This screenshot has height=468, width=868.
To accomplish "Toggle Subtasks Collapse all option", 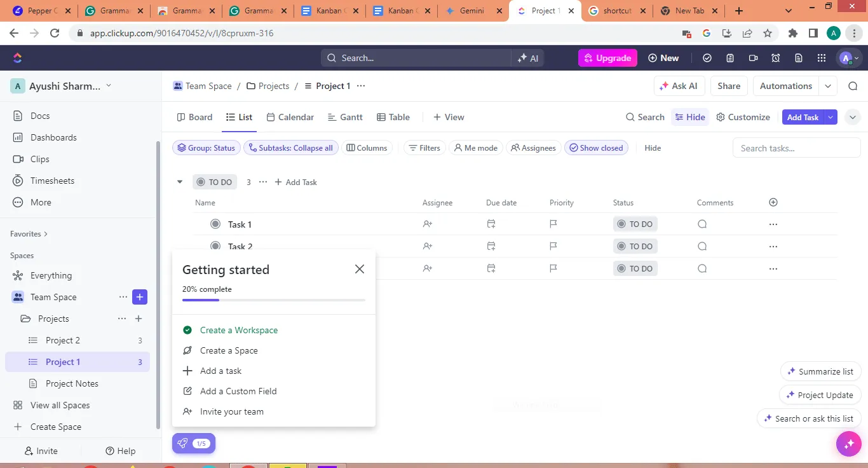I will tap(290, 148).
